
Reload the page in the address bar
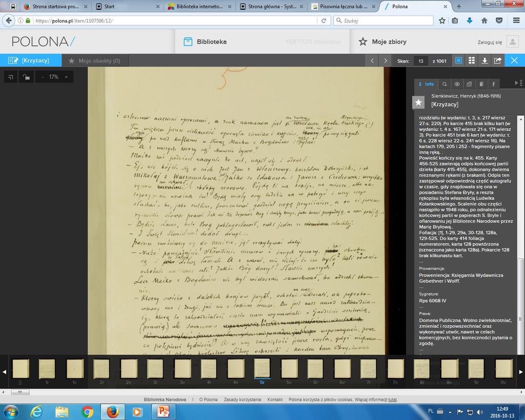(x=324, y=21)
